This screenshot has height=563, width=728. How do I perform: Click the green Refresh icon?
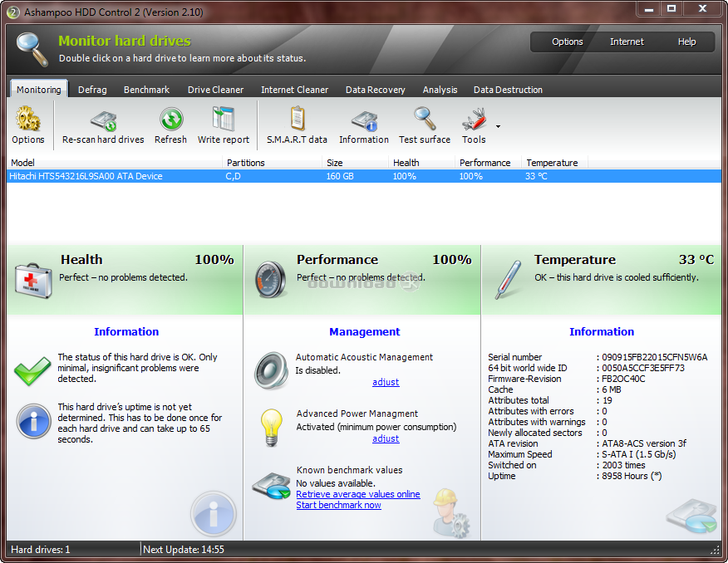(x=171, y=120)
